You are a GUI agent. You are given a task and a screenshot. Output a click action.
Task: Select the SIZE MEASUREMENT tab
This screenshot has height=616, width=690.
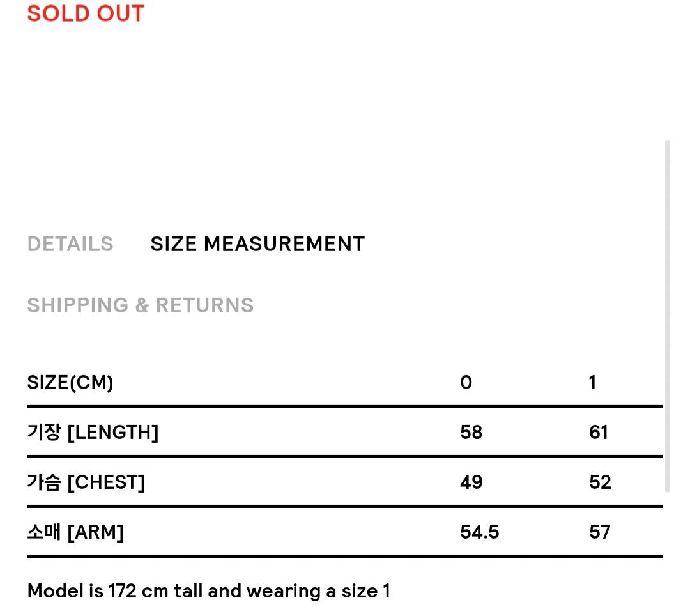pos(258,243)
